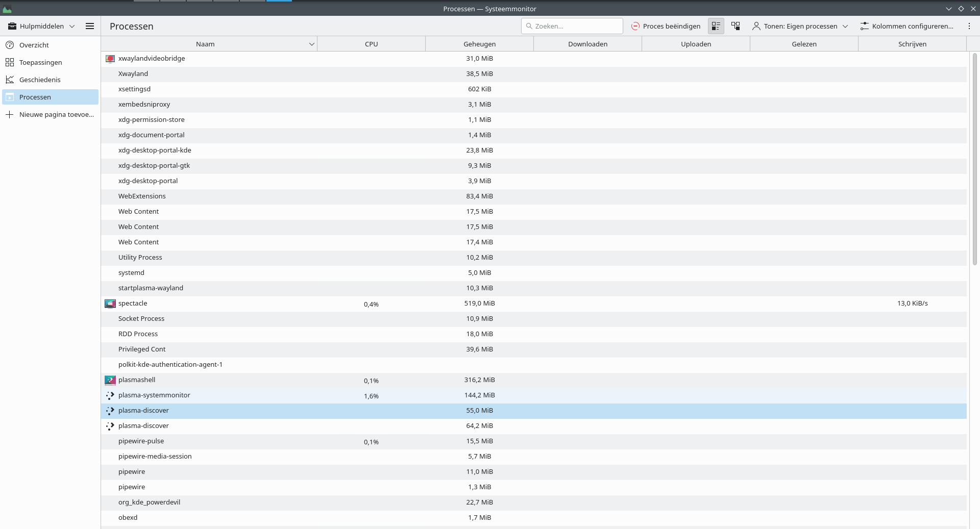Screen dimensions: 980x529
Task: Sort by the Naam column header
Action: pos(209,44)
